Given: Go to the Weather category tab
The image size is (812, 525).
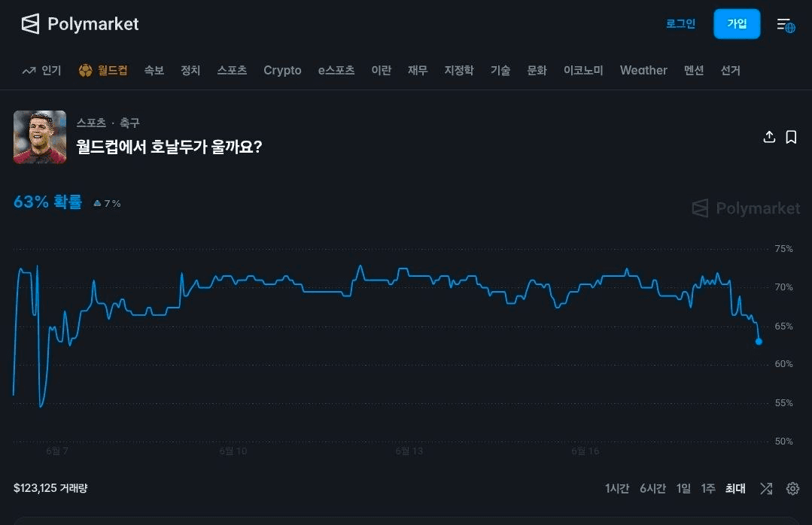Looking at the screenshot, I should [x=643, y=71].
